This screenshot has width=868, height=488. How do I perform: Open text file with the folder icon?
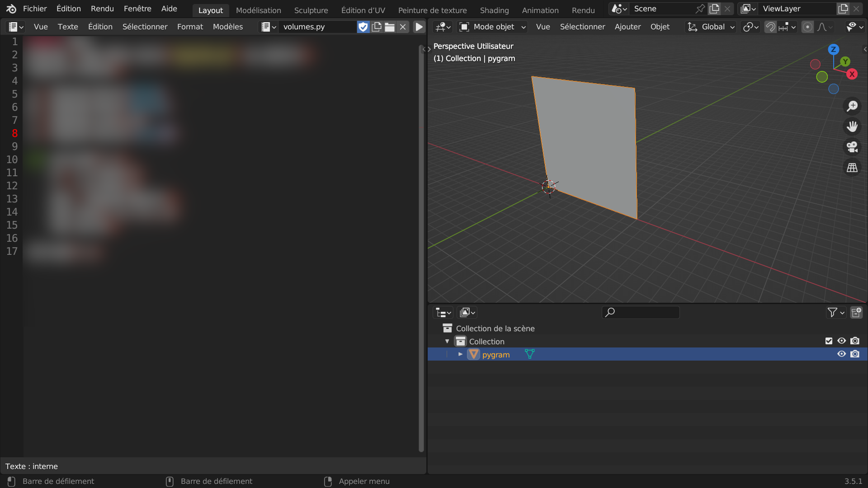coord(390,27)
